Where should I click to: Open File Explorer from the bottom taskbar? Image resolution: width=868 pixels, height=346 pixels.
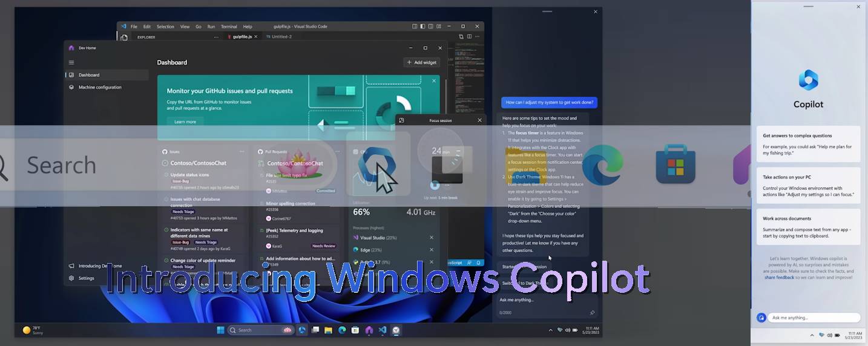pos(329,330)
